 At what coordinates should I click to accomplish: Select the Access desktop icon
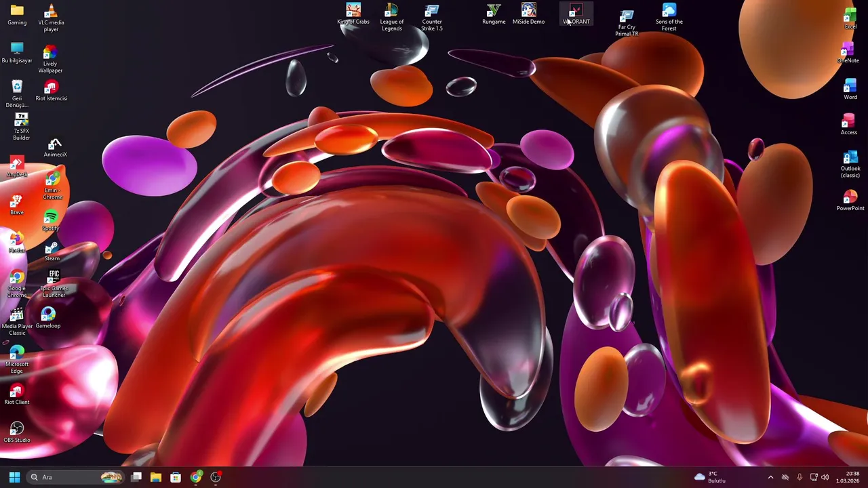pos(848,125)
